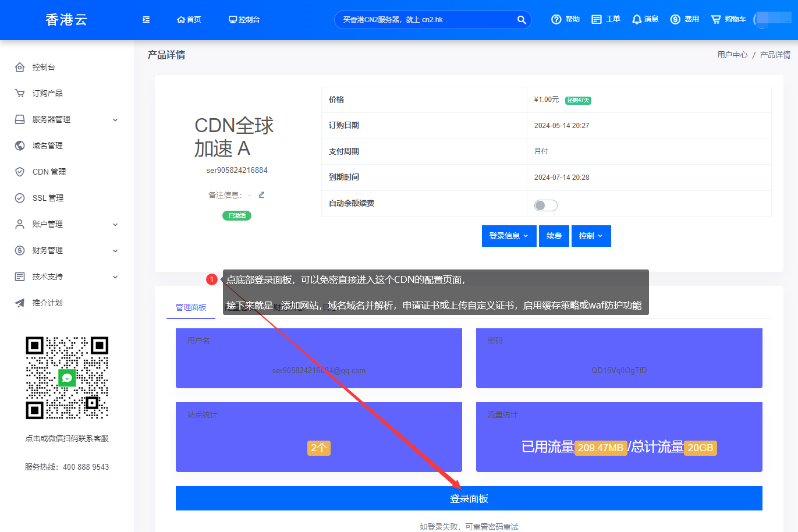798x532 pixels.
Task: Click the 如登录失败，可重置密码重试 hint
Action: coord(469,527)
